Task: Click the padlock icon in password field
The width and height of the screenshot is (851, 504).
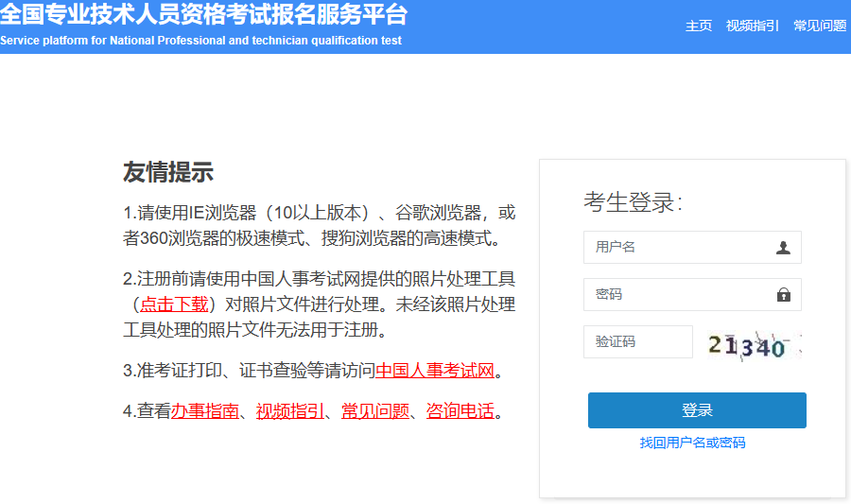Action: pos(783,295)
